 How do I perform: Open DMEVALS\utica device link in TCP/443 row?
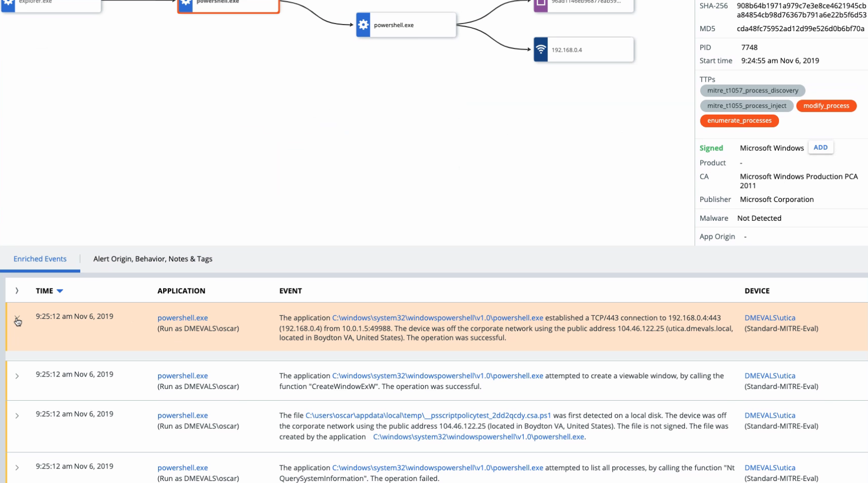tap(770, 318)
